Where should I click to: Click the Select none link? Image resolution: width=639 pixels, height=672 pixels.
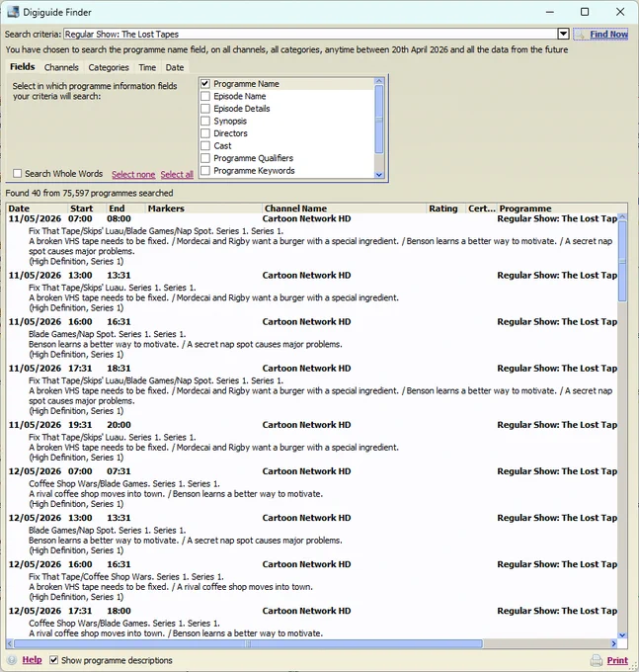133,175
